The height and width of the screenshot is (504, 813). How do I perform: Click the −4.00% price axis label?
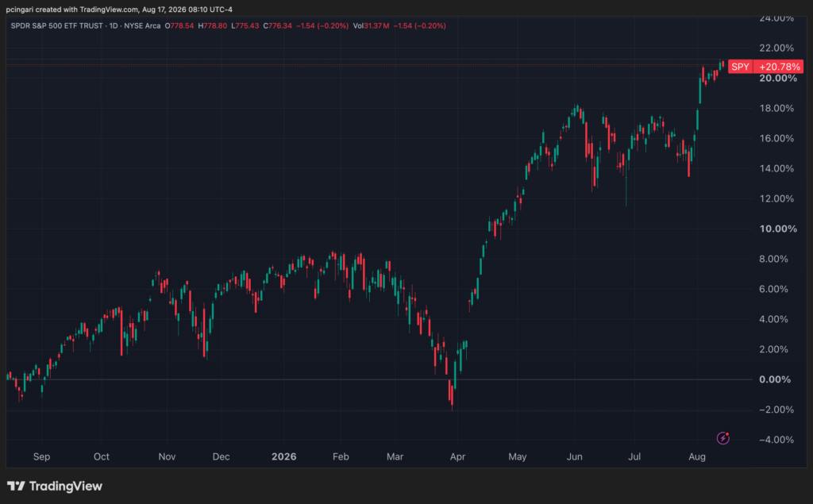(x=776, y=440)
